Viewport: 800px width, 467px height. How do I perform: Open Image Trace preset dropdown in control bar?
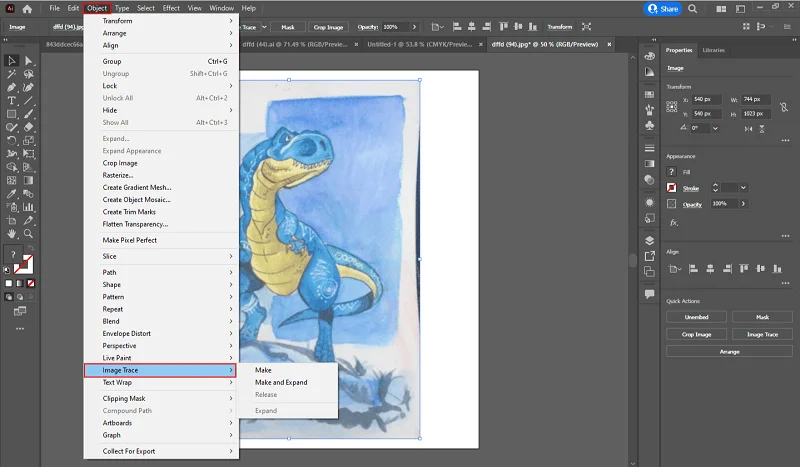tap(264, 27)
